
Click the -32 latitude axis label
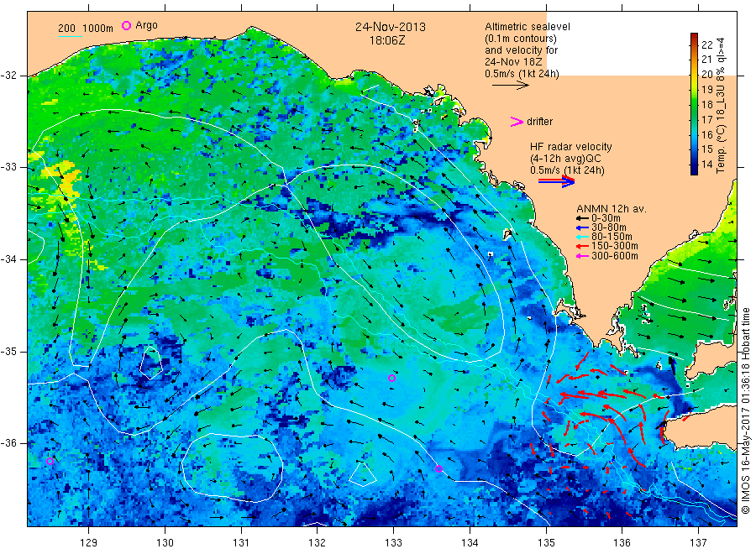tap(9, 76)
